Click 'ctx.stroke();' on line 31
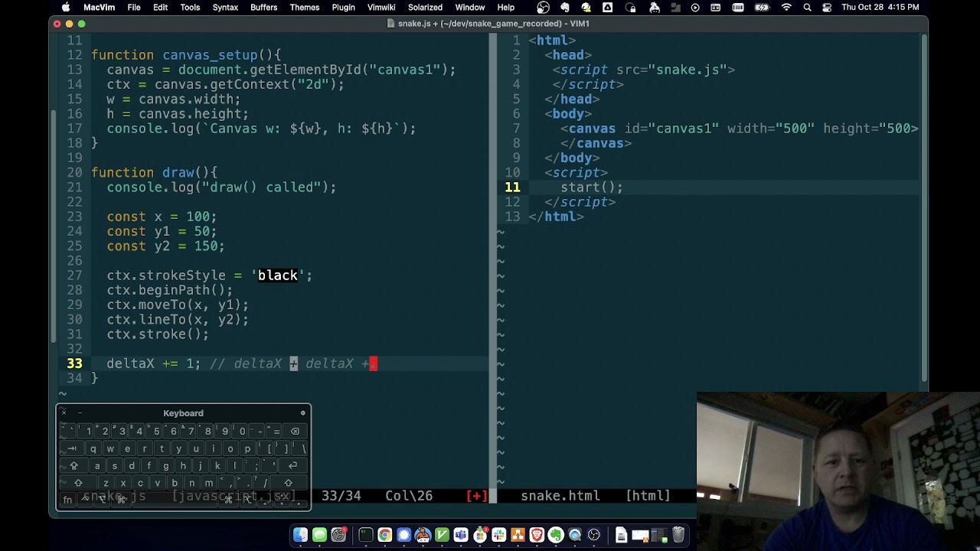 tap(158, 334)
